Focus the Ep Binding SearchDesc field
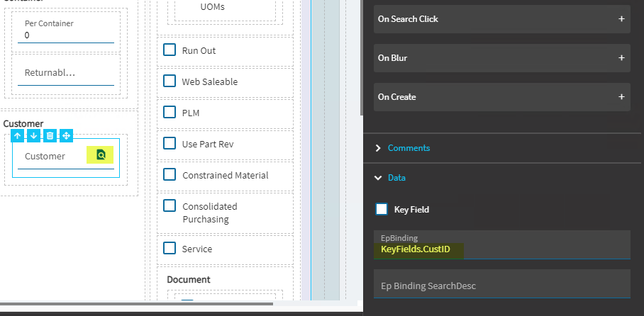The image size is (644, 316). [x=501, y=286]
